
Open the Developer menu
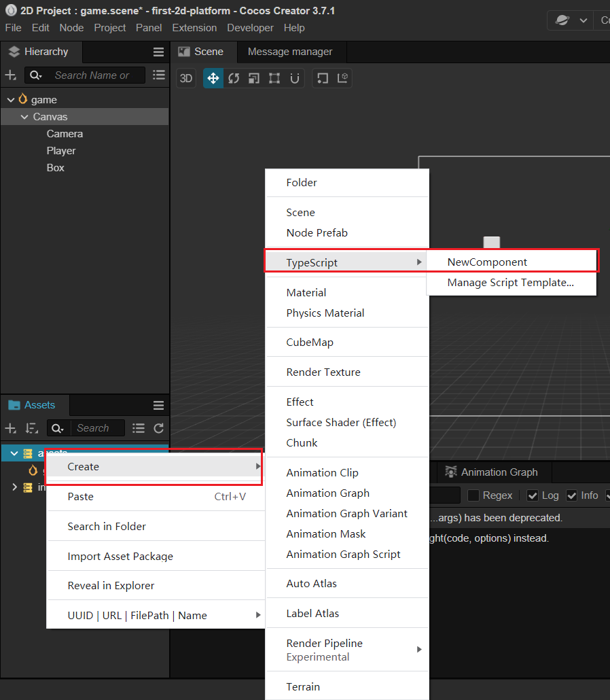click(250, 28)
